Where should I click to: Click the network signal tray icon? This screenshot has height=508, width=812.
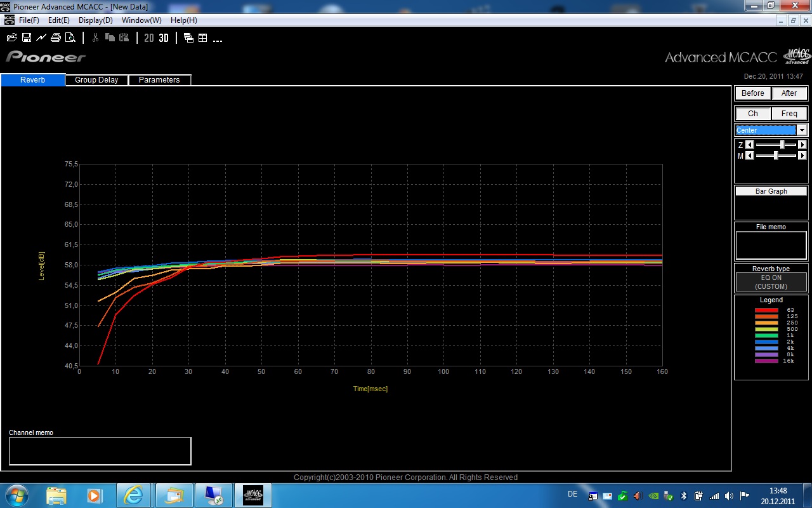[x=714, y=496]
